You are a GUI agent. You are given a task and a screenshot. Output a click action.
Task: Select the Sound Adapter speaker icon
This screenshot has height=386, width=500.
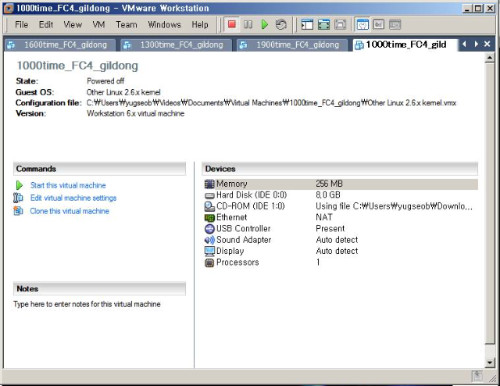coord(209,240)
